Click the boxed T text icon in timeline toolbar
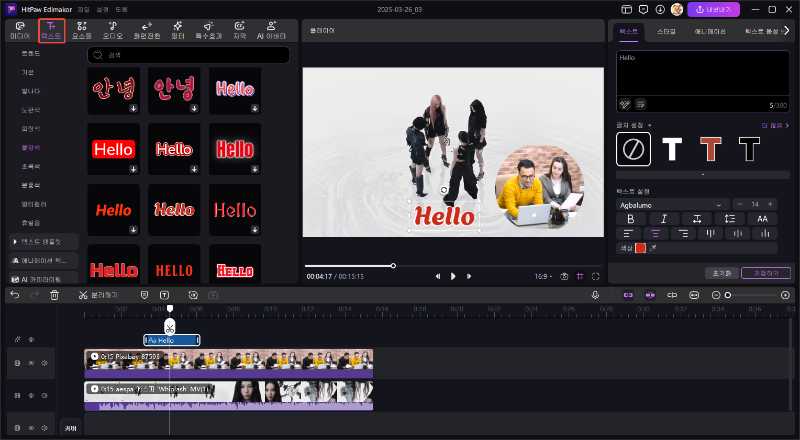 coord(164,295)
